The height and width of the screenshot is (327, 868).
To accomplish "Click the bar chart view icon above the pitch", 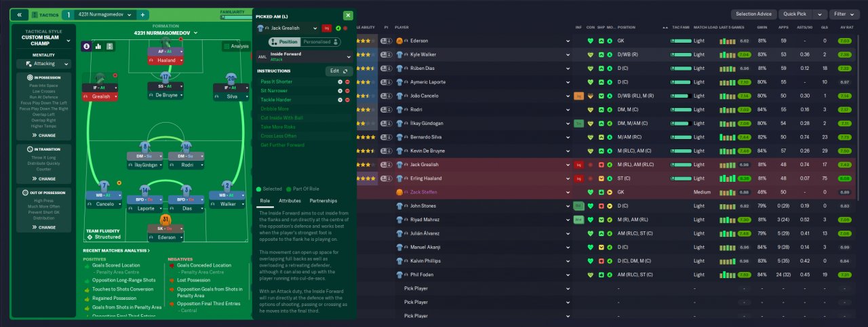I will coord(98,46).
